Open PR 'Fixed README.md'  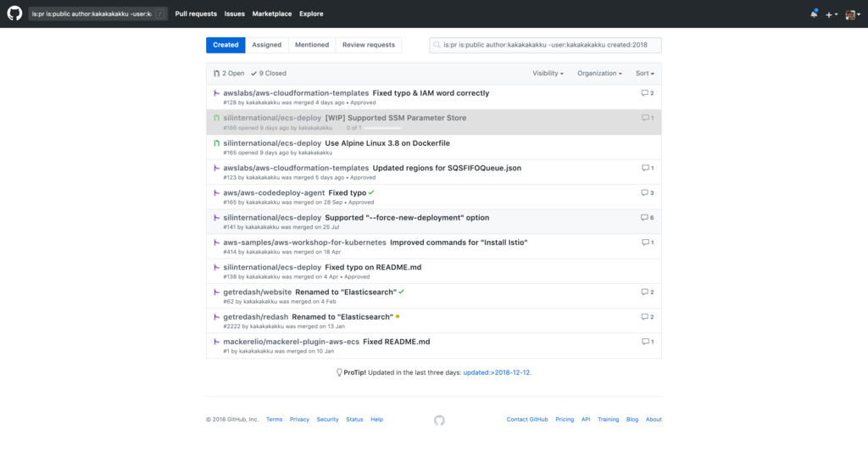click(397, 342)
